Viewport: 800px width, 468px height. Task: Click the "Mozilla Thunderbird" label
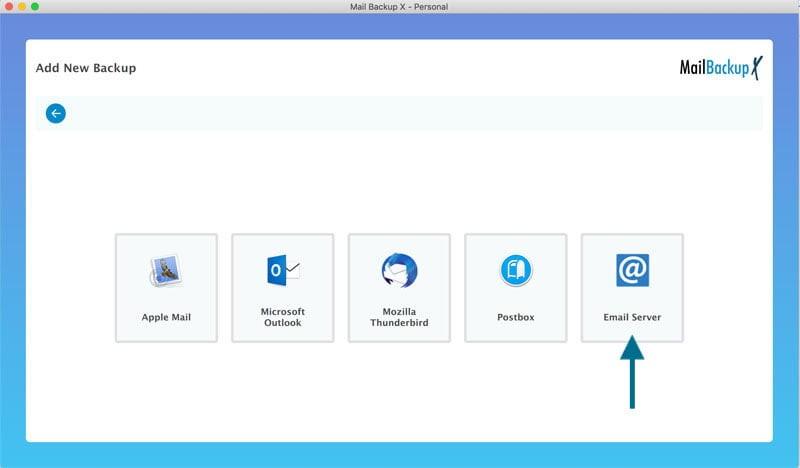click(399, 317)
